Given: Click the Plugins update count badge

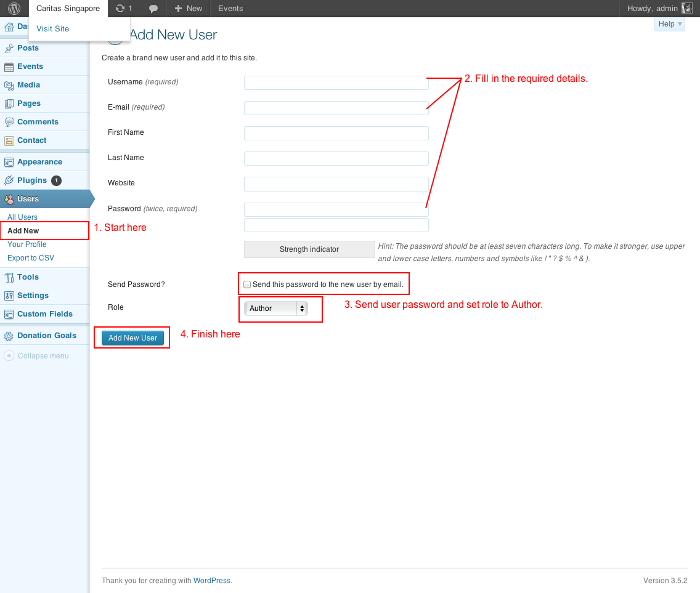Looking at the screenshot, I should pyautogui.click(x=56, y=180).
